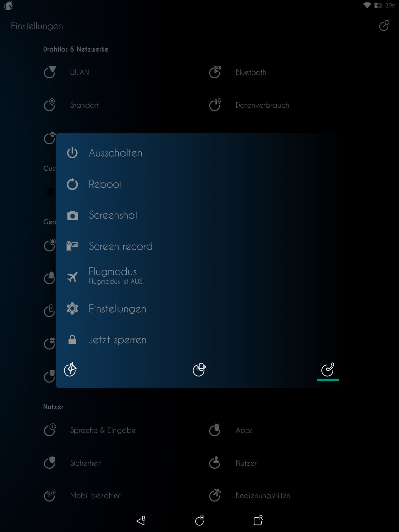Tap the Screenshot camera icon
399x532 pixels.
pos(72,215)
